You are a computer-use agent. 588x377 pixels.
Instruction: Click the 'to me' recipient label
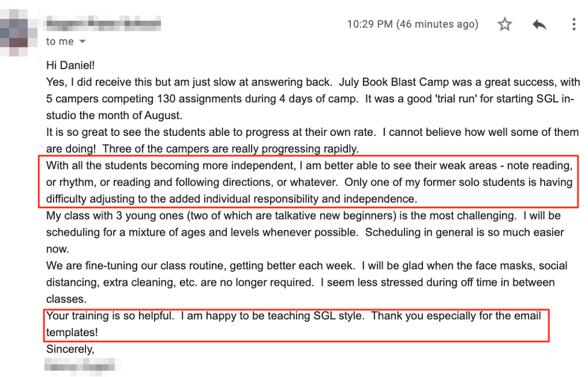[60, 41]
